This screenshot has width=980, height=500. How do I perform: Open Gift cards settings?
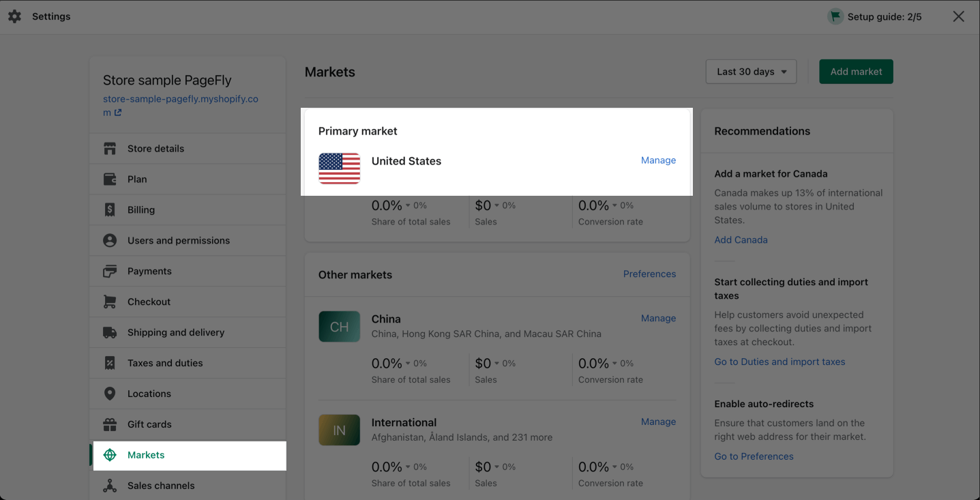pos(188,424)
